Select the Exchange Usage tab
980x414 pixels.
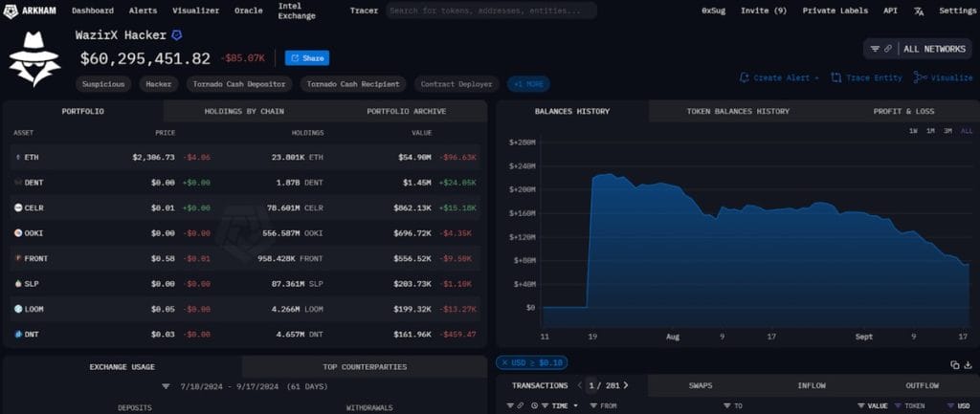click(x=122, y=366)
